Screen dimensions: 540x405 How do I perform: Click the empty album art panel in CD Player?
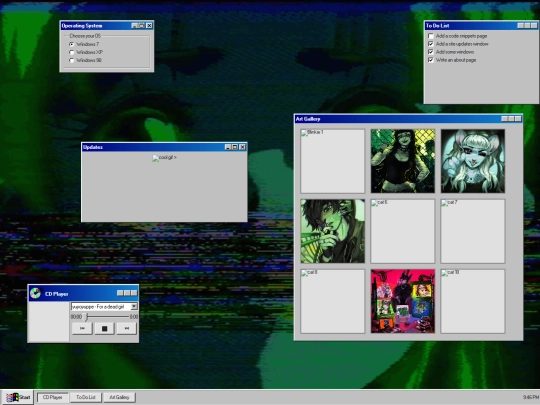pos(49,321)
